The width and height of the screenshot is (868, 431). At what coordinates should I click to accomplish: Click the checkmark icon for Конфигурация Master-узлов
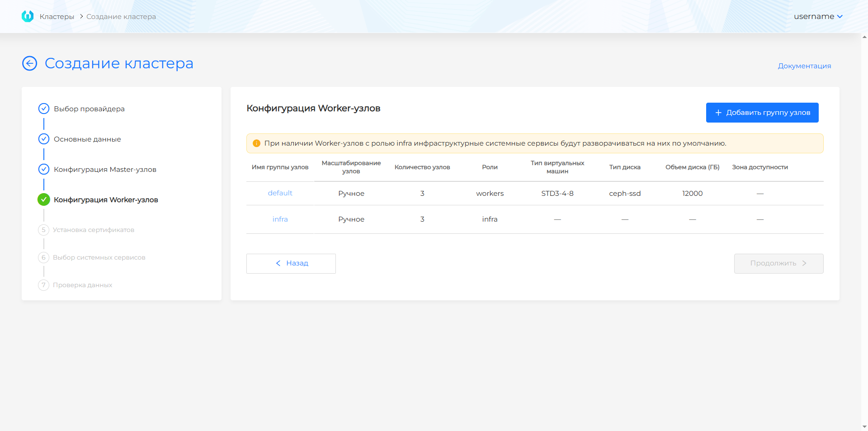[44, 169]
